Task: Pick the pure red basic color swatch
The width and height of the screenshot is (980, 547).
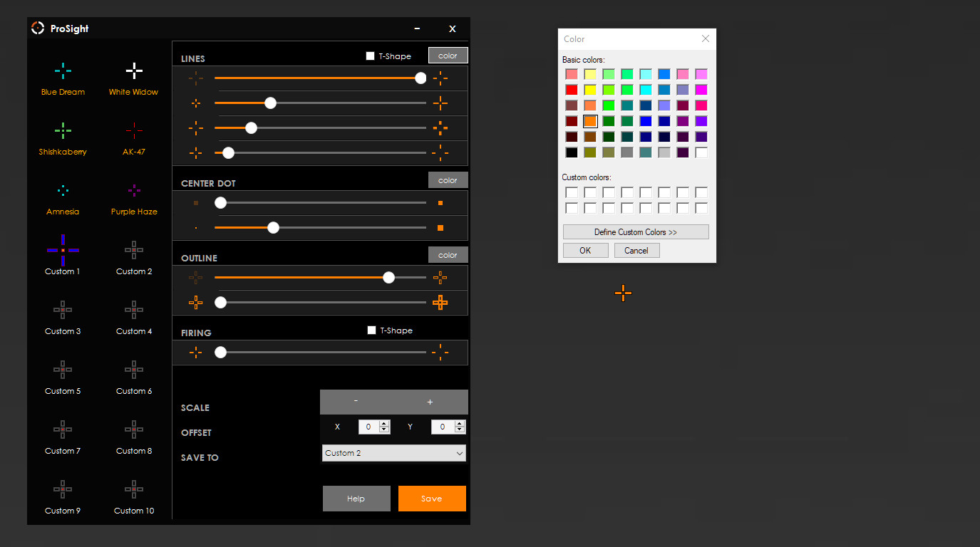Action: pos(572,90)
